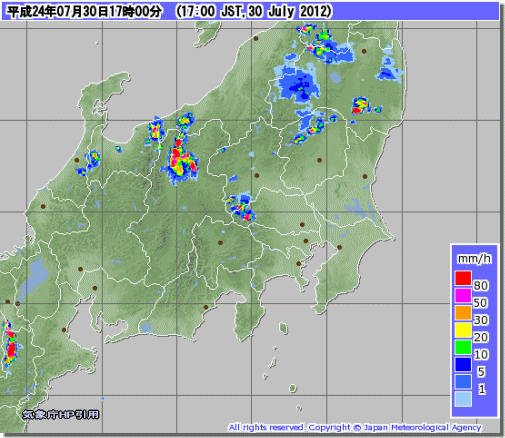
Task: Click the green 10 mm/h legend swatch
Action: click(x=463, y=347)
